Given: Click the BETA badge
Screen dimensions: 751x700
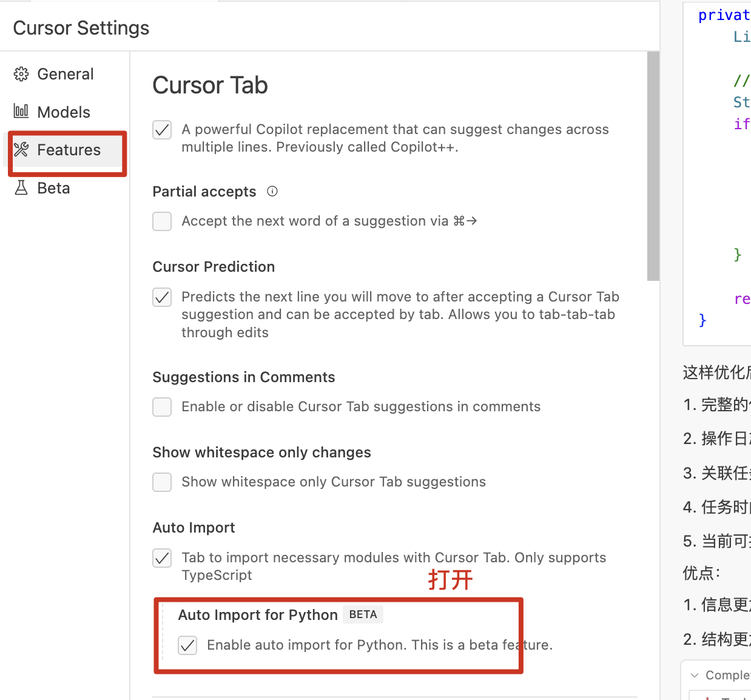Looking at the screenshot, I should click(x=363, y=614).
